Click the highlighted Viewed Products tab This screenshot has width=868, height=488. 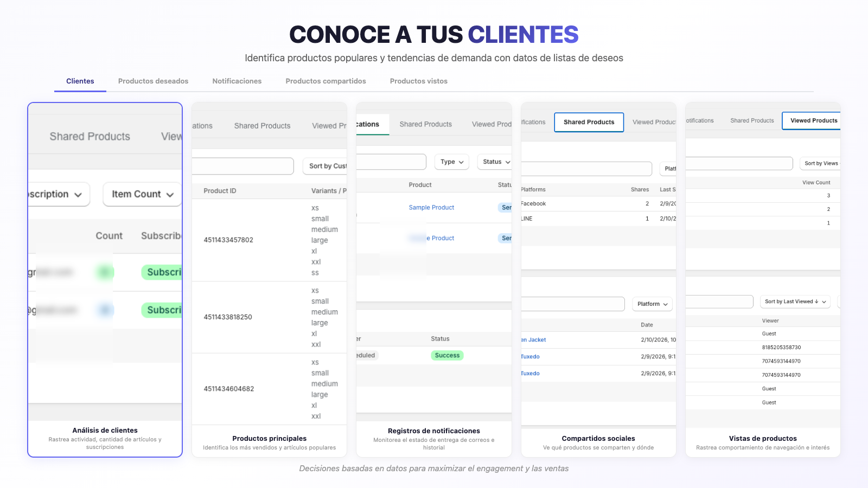coord(813,120)
